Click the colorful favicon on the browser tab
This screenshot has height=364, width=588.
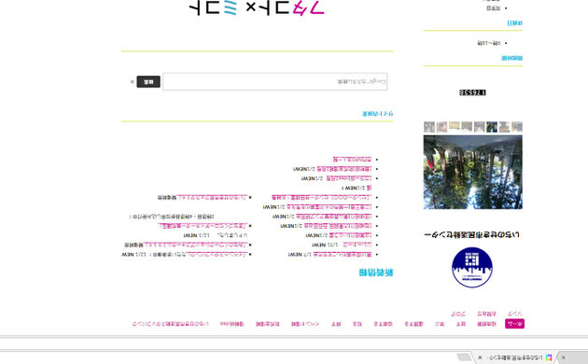tap(549, 357)
